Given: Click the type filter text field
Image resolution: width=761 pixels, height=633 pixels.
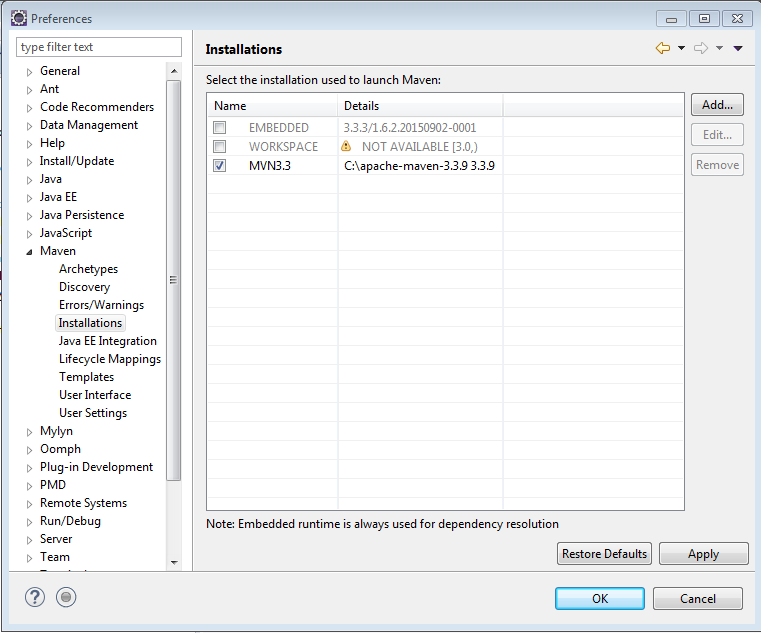Looking at the screenshot, I should click(99, 47).
